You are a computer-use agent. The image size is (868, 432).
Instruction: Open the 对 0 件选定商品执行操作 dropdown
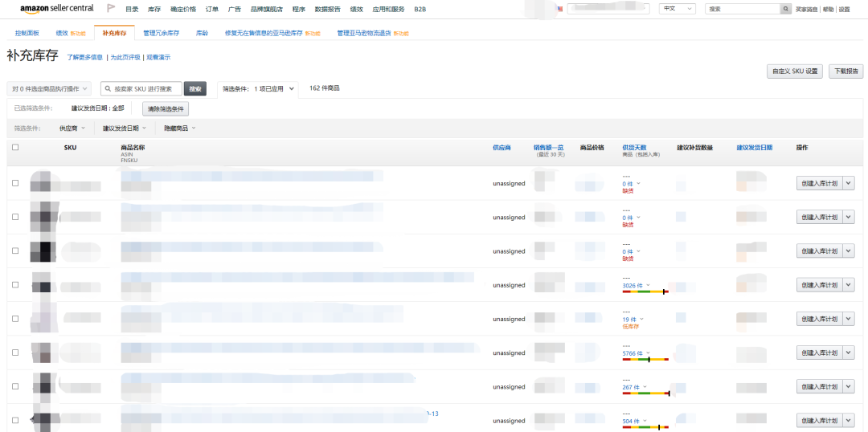(50, 88)
